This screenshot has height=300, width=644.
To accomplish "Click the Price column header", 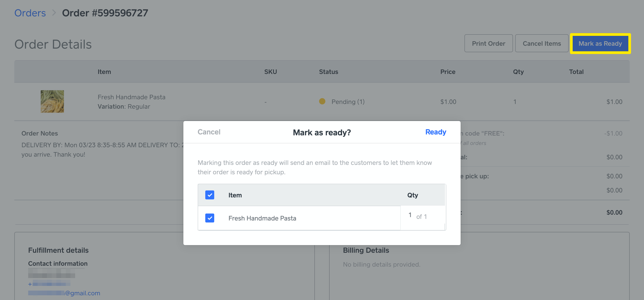I will (x=447, y=72).
